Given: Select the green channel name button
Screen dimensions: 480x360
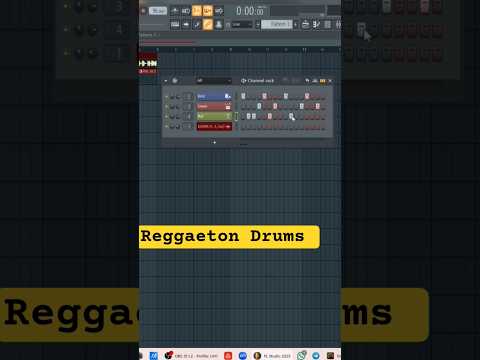Looking at the screenshot, I should tap(214, 116).
